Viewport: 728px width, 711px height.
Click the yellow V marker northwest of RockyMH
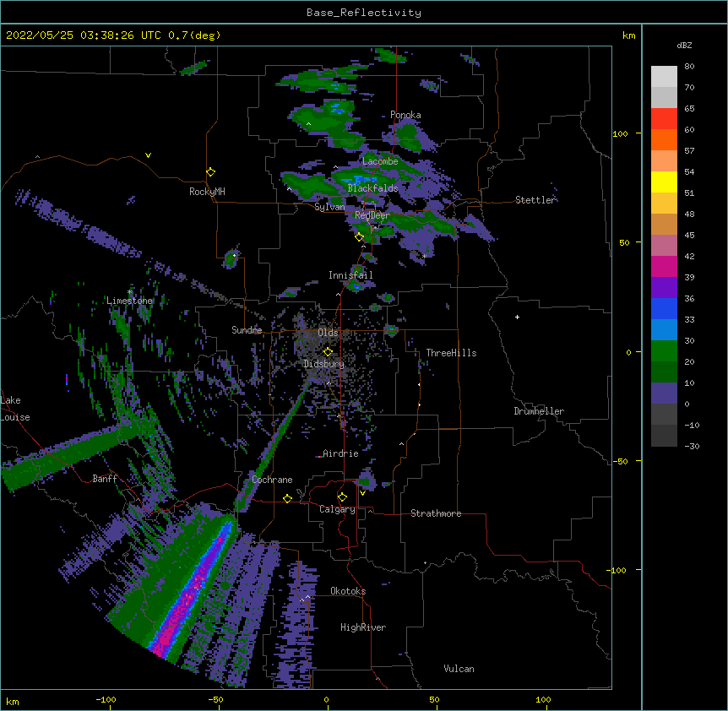click(148, 155)
